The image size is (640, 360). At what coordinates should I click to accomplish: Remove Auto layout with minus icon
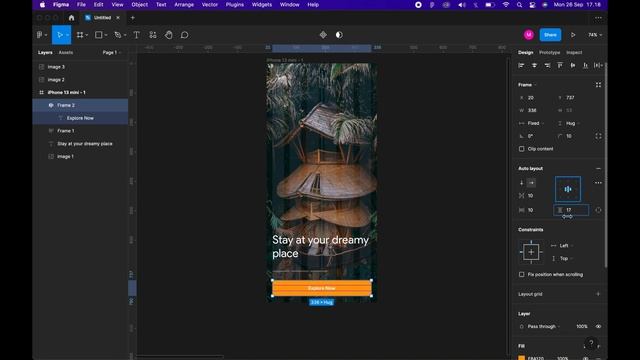pyautogui.click(x=598, y=169)
